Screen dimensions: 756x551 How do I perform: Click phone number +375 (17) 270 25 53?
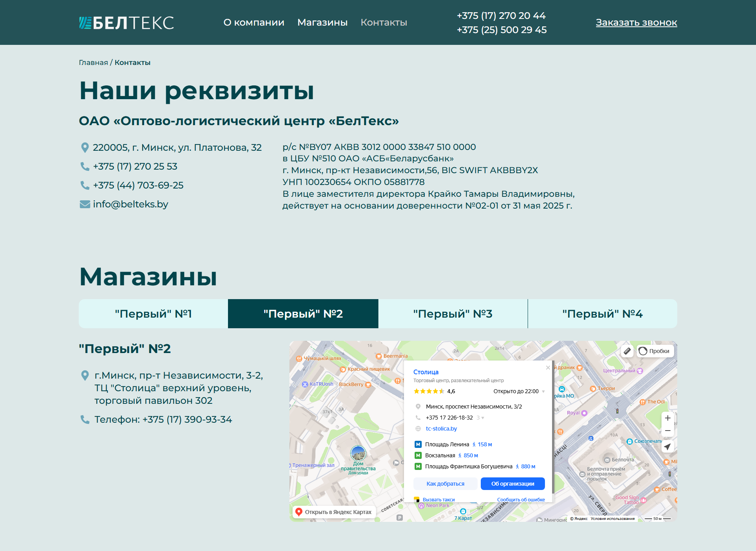(x=135, y=166)
